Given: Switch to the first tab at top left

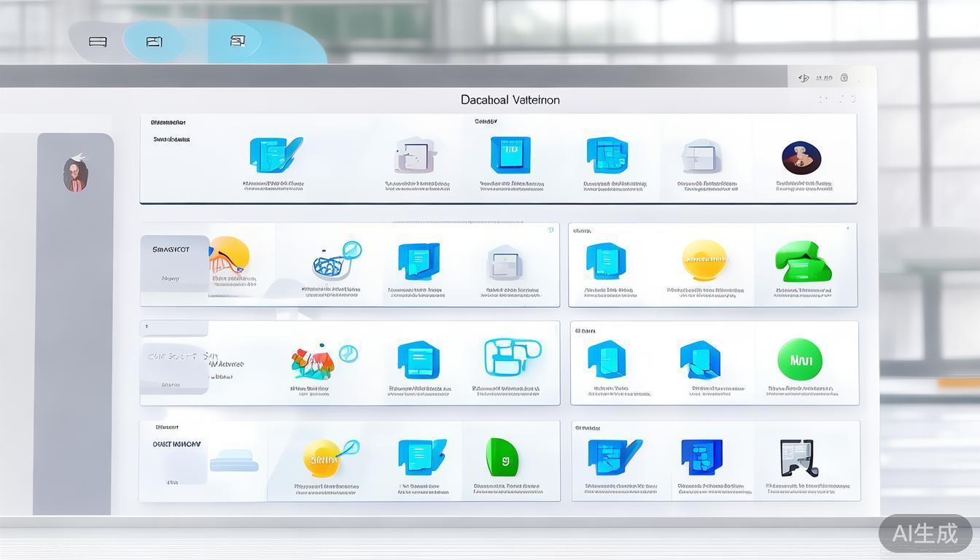Looking at the screenshot, I should tap(98, 42).
